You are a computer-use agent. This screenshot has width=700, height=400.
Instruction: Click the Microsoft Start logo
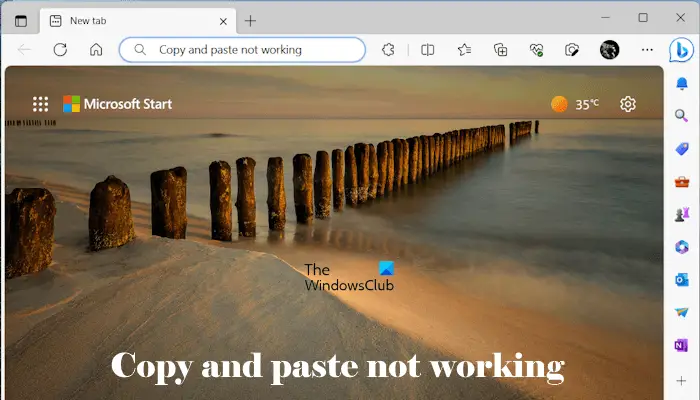(x=117, y=104)
